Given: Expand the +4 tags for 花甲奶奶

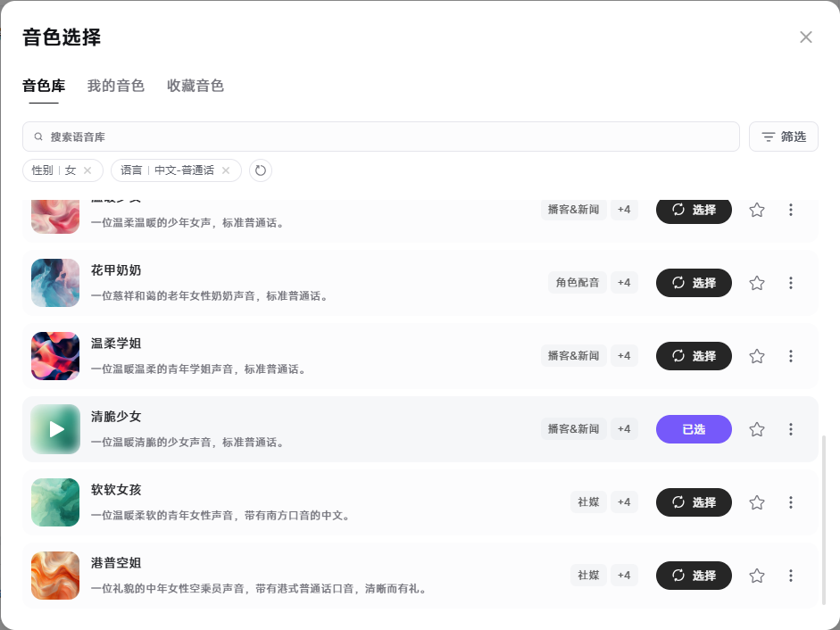Looking at the screenshot, I should pos(624,283).
